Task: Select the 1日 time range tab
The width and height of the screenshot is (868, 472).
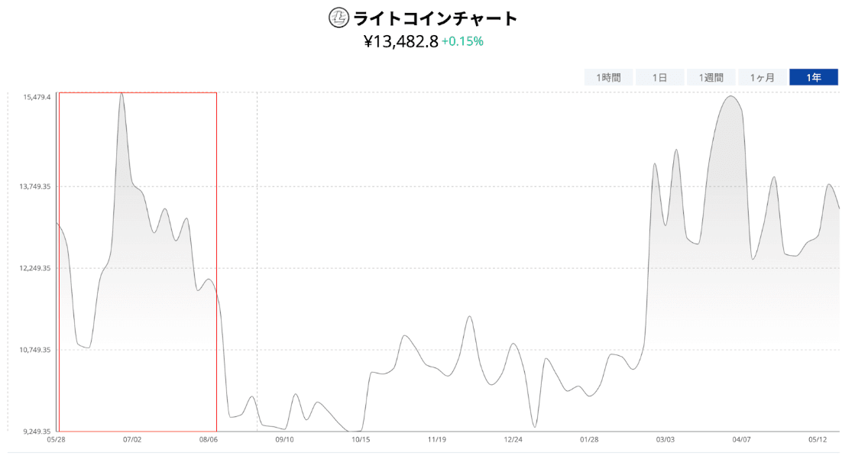Action: click(x=659, y=77)
